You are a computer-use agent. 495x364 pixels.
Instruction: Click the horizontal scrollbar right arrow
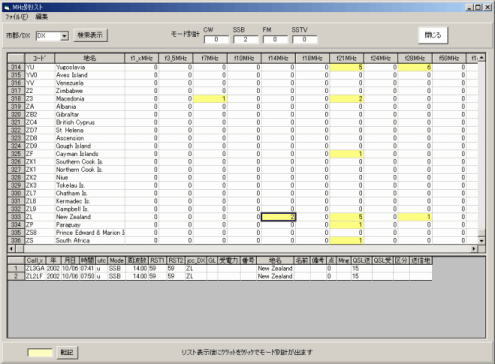pyautogui.click(x=474, y=249)
